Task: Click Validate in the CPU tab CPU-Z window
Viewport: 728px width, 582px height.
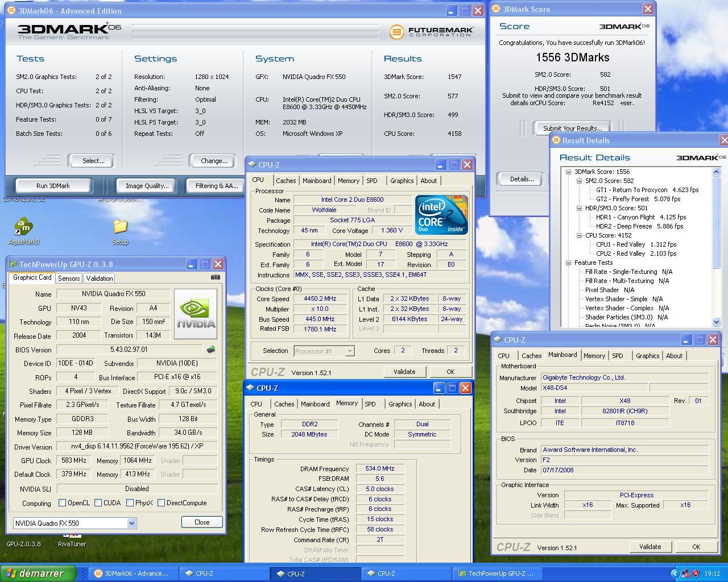Action: coord(404,372)
